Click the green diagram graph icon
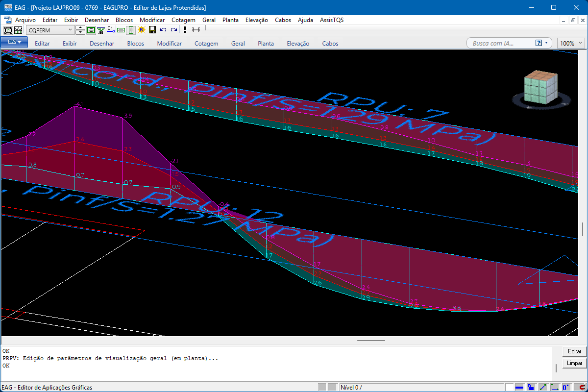588x392 pixels. (x=101, y=30)
